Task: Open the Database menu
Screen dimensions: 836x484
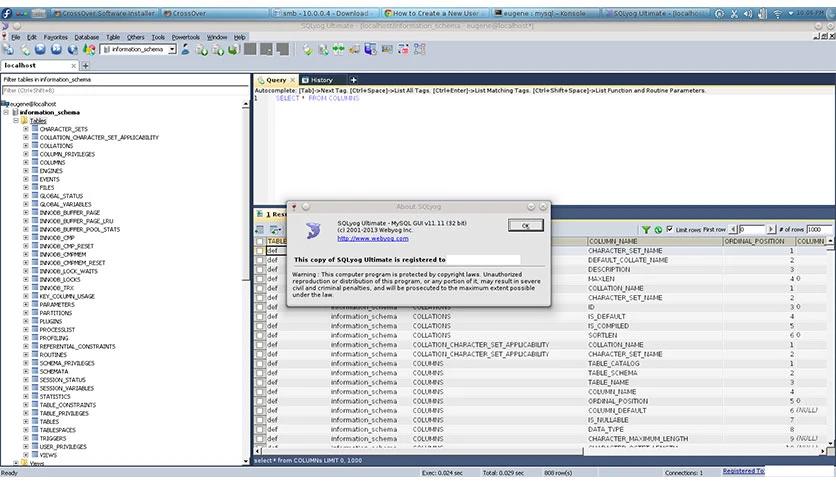Action: click(86, 37)
